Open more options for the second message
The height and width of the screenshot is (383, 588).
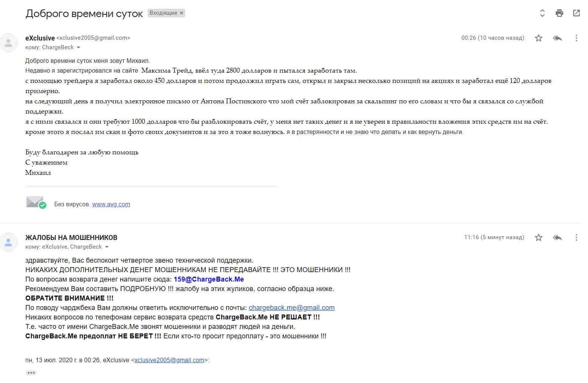point(576,237)
